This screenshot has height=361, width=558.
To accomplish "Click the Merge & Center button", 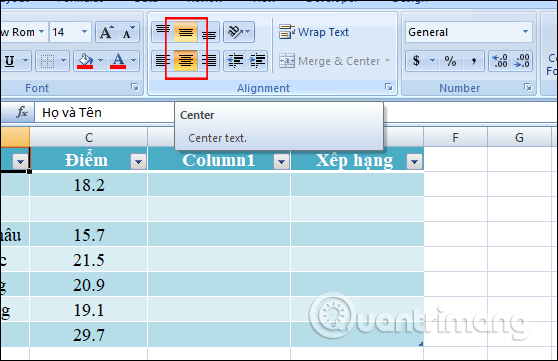I will point(329,61).
